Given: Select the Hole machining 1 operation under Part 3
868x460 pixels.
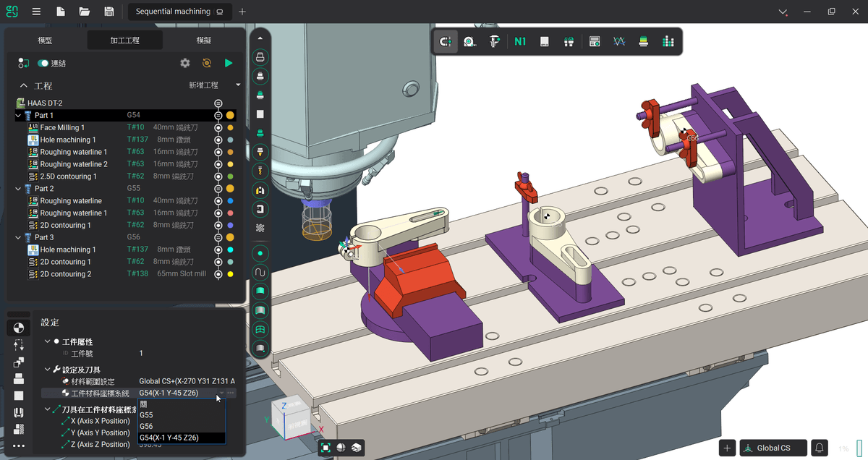Looking at the screenshot, I should [68, 250].
